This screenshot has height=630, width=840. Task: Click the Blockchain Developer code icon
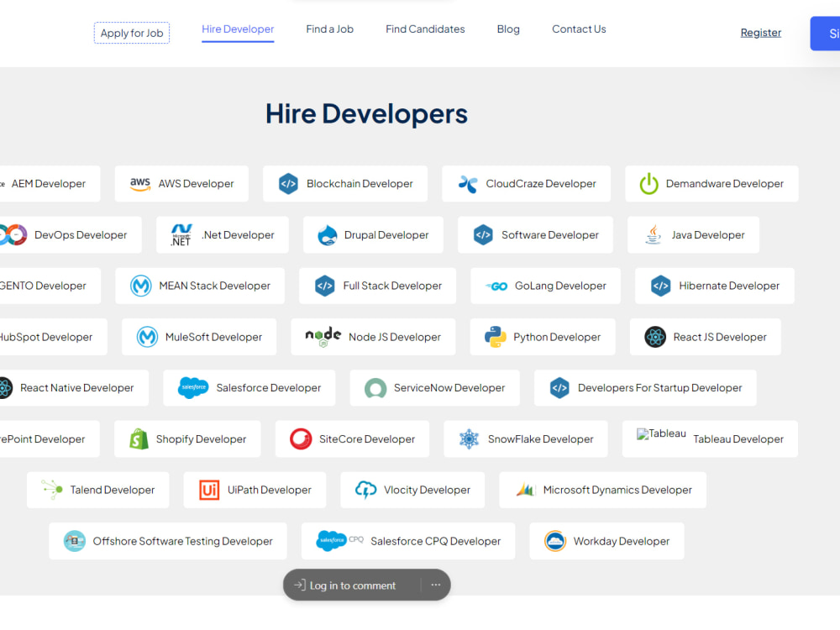pyautogui.click(x=288, y=184)
